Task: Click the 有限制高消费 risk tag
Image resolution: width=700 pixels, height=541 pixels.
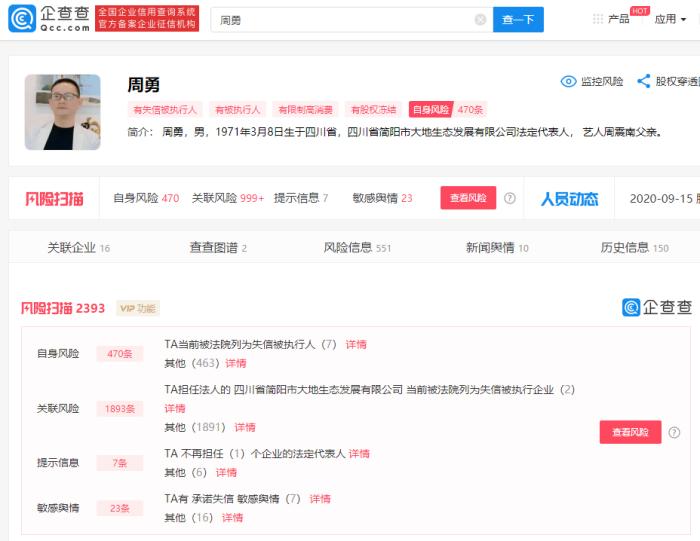Action: click(307, 110)
